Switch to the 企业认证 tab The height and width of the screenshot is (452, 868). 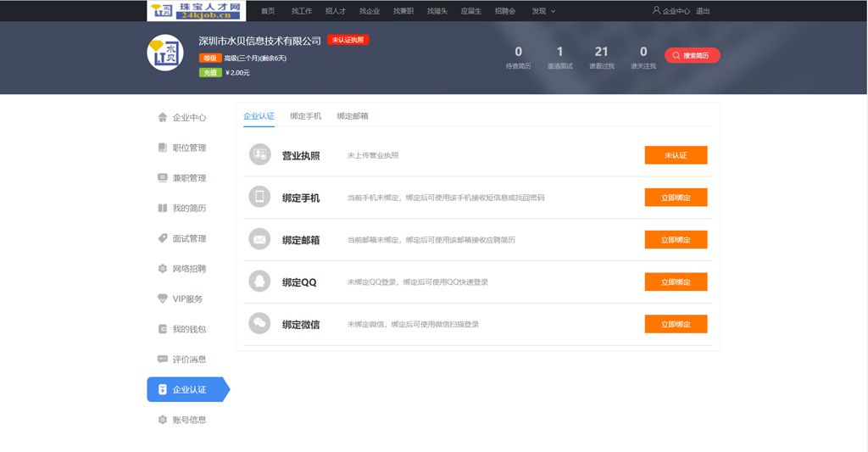259,116
